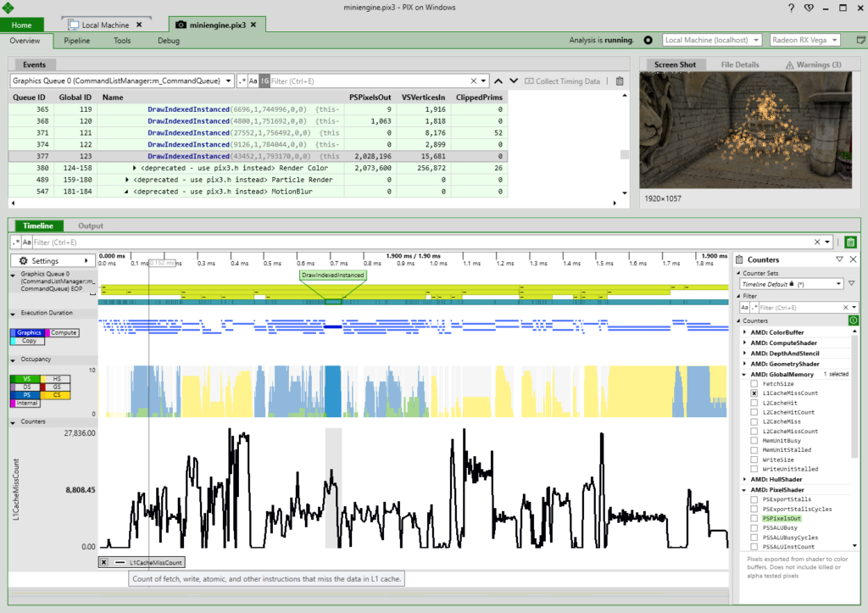The image size is (868, 613).
Task: Click the DrawIndexedInstanced timeline marker label
Action: tap(332, 275)
